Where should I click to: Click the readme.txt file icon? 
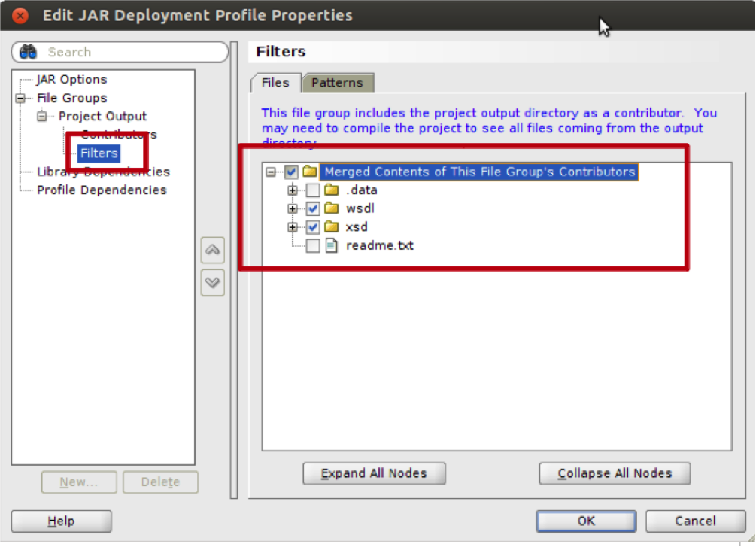click(x=331, y=245)
